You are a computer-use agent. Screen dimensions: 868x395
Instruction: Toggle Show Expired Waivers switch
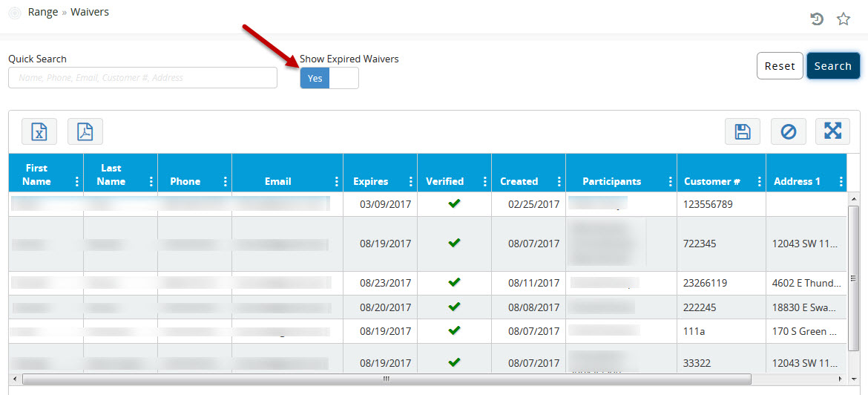coord(329,78)
